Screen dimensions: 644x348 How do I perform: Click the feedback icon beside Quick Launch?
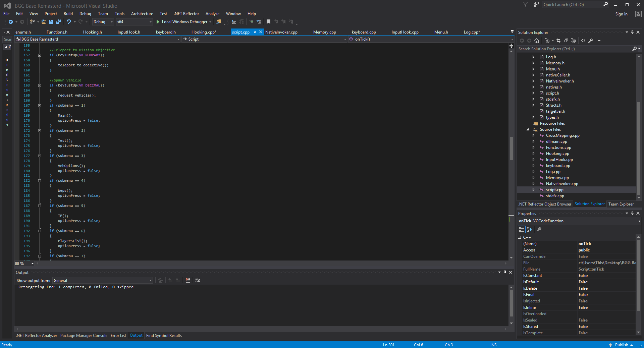[536, 4]
